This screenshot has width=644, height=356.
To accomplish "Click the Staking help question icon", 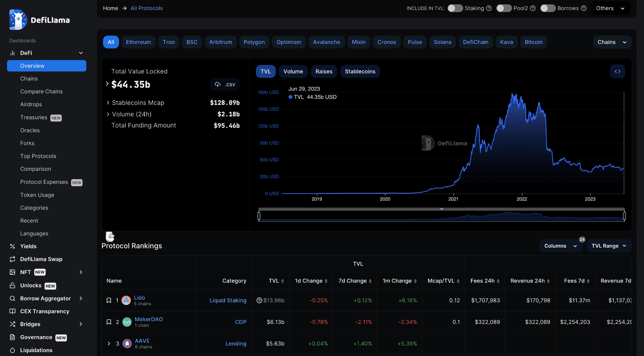I will coord(489,8).
